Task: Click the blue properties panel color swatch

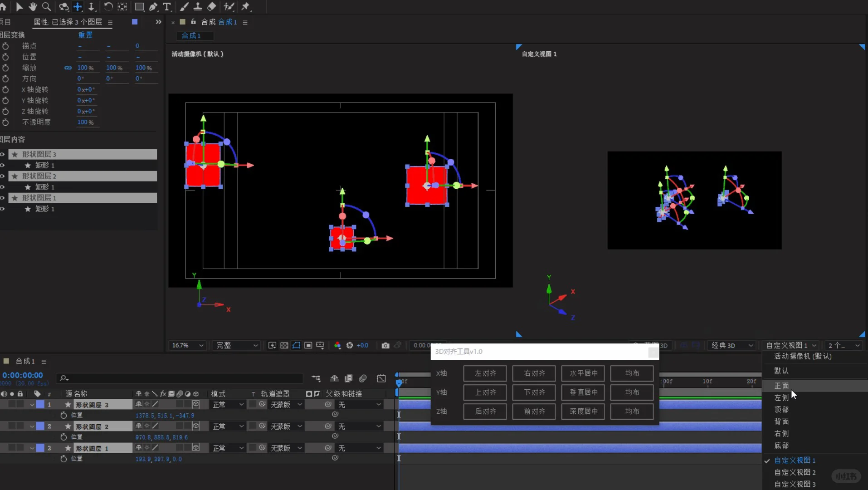Action: point(135,22)
